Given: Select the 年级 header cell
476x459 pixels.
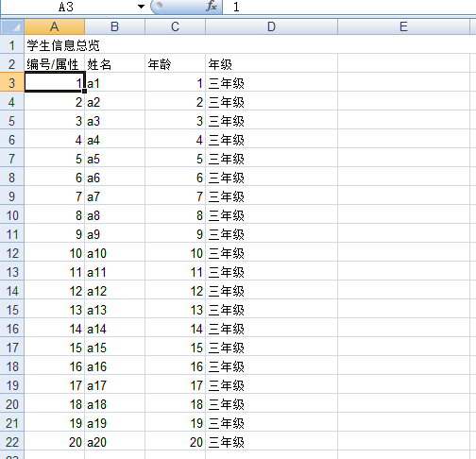Looking at the screenshot, I should coord(272,64).
